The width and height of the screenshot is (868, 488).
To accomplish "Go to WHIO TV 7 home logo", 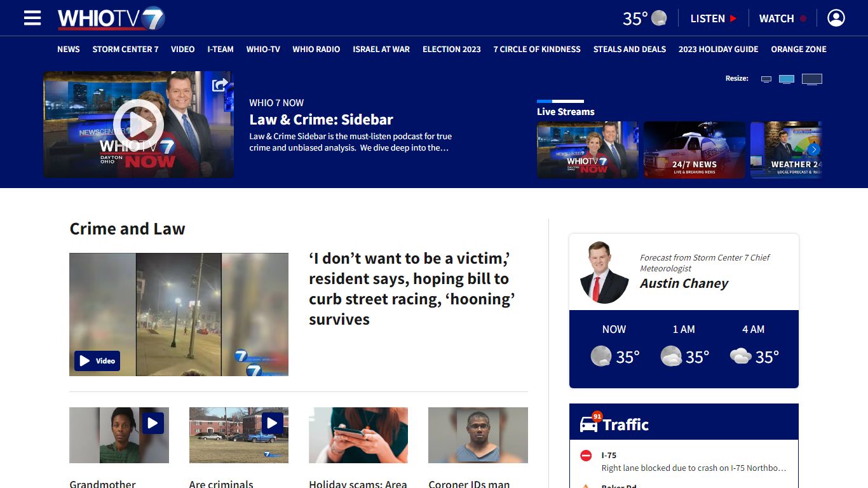I will point(111,18).
